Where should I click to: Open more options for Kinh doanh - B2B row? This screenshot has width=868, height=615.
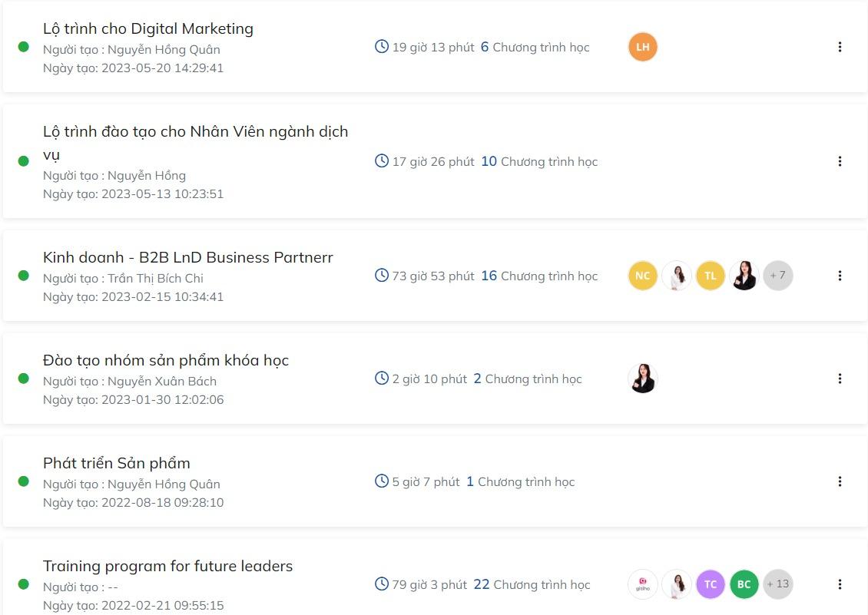840,276
